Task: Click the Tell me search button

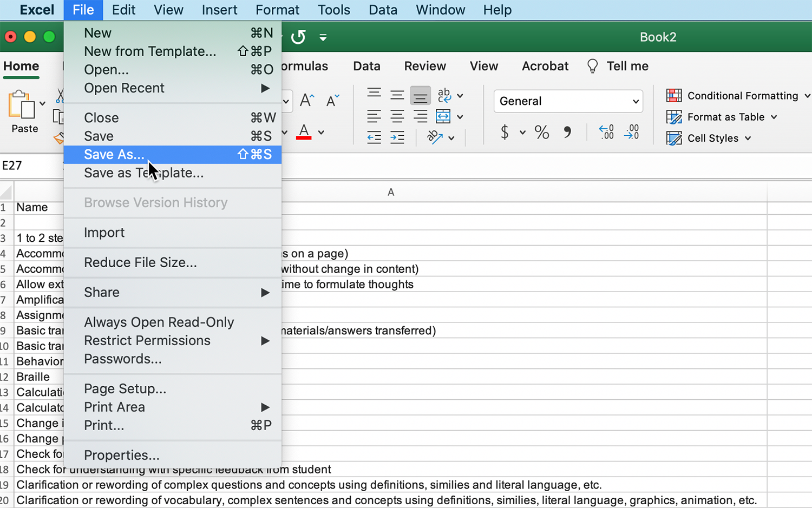Action: coord(618,66)
